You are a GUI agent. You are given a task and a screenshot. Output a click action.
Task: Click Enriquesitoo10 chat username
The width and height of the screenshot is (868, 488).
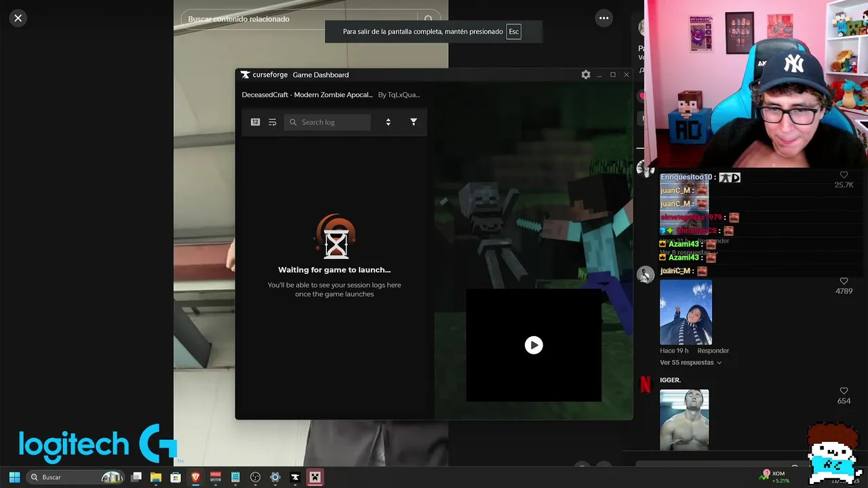[x=686, y=177]
